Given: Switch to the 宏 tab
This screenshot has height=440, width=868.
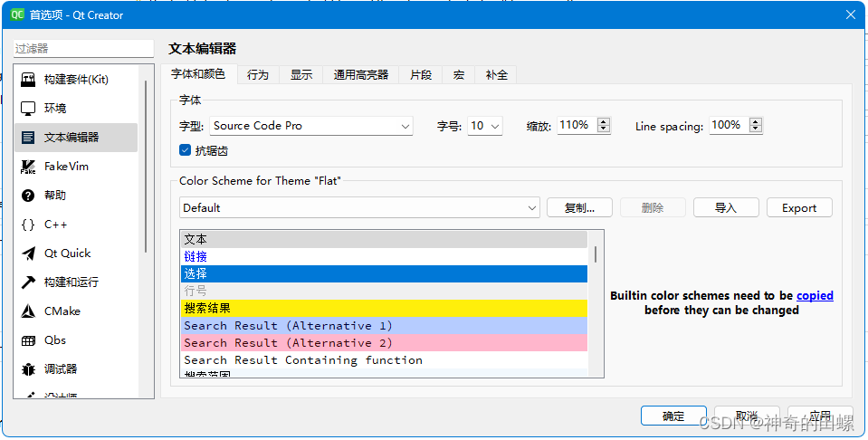Looking at the screenshot, I should (458, 75).
